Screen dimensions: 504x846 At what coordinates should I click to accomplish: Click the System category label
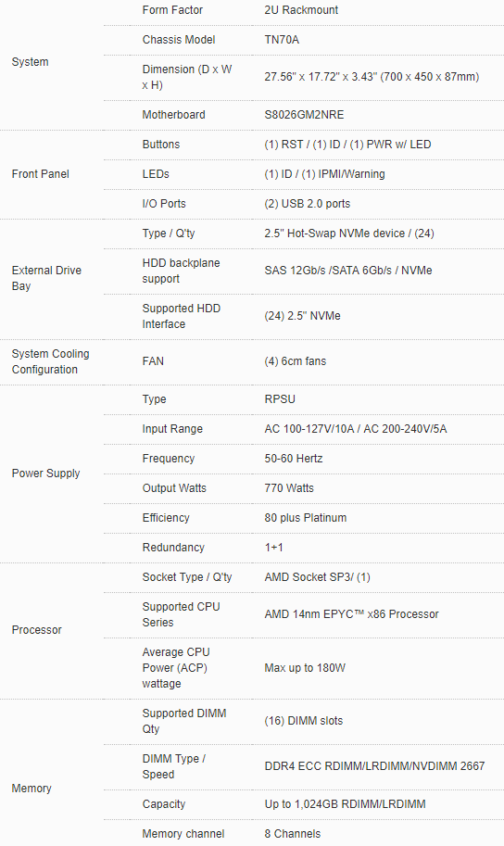(x=31, y=61)
